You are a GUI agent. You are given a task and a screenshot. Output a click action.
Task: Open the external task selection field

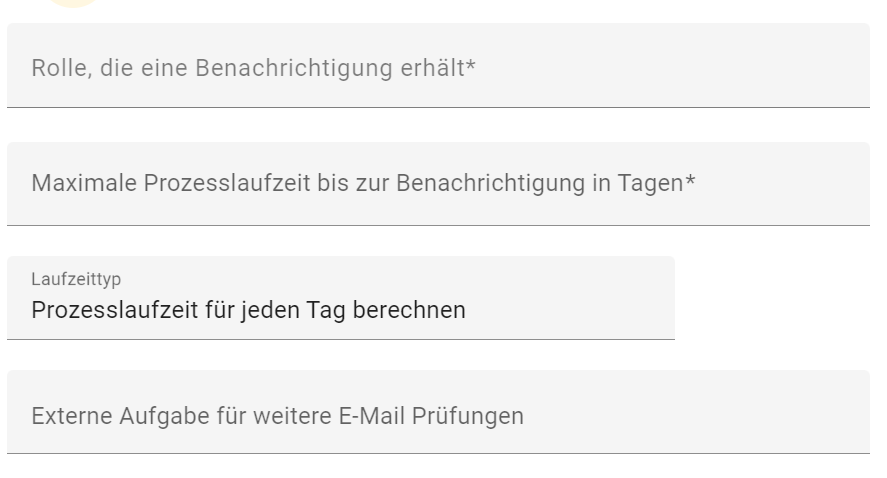[438, 414]
